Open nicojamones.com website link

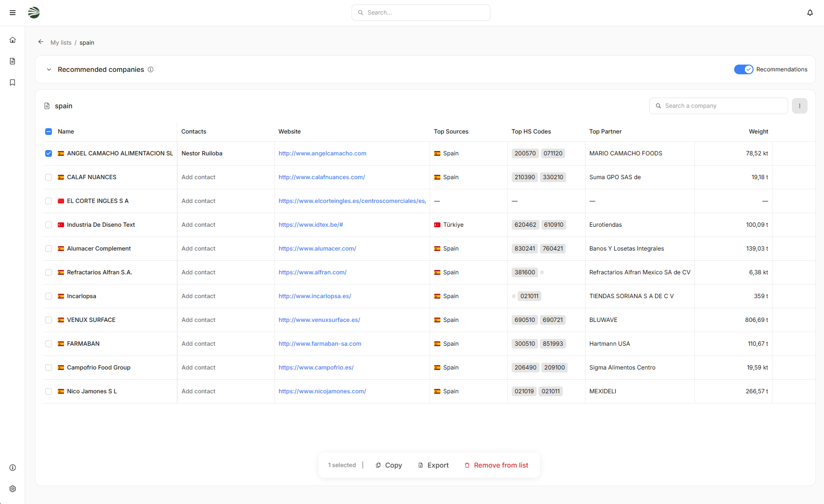point(322,391)
